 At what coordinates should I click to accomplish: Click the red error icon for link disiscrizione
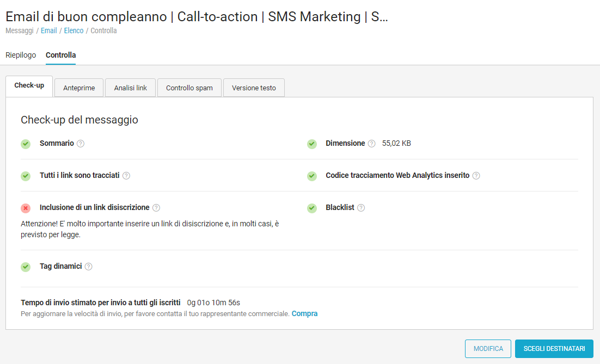[26, 208]
